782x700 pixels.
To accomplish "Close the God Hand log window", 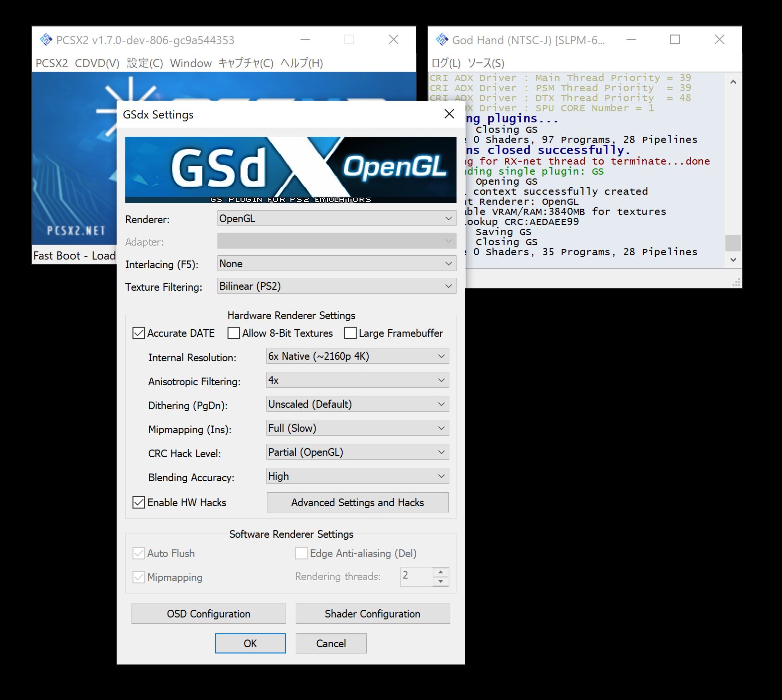I will click(719, 39).
